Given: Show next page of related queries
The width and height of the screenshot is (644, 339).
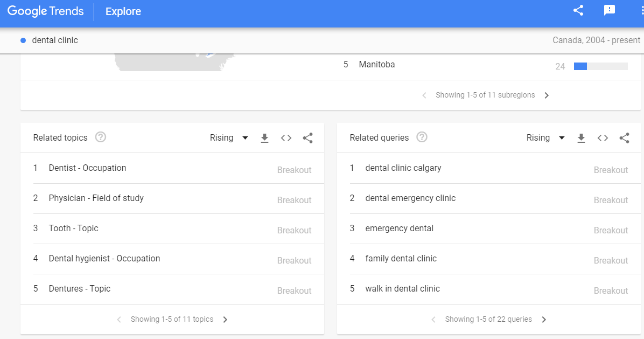Looking at the screenshot, I should 544,320.
